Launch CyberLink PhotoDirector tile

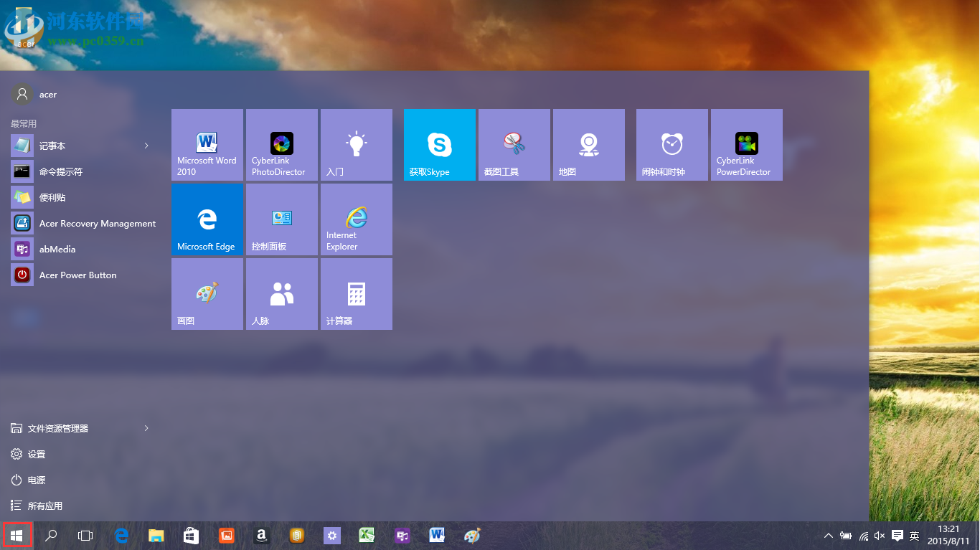coord(281,144)
